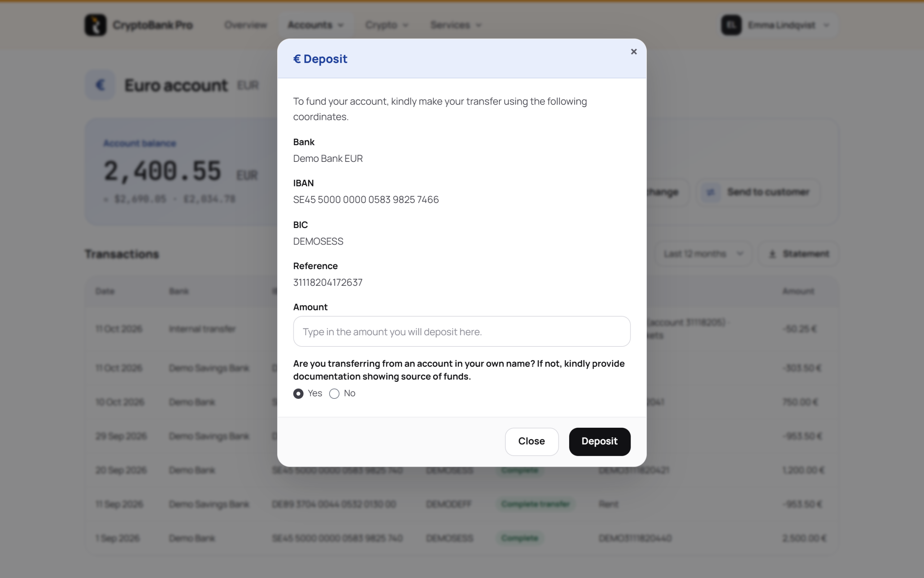Click the Euro account currency icon
This screenshot has height=578, width=924.
tap(100, 85)
